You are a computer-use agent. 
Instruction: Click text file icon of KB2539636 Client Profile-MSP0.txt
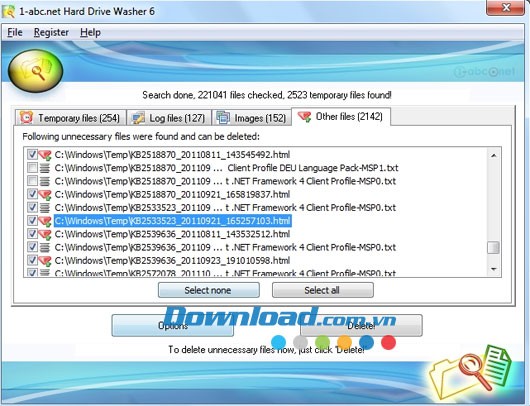pos(45,247)
